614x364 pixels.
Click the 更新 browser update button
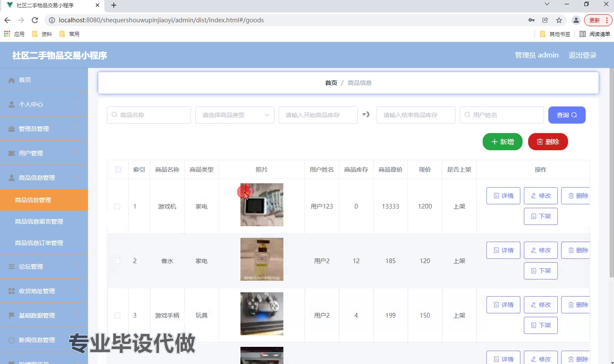pos(598,20)
